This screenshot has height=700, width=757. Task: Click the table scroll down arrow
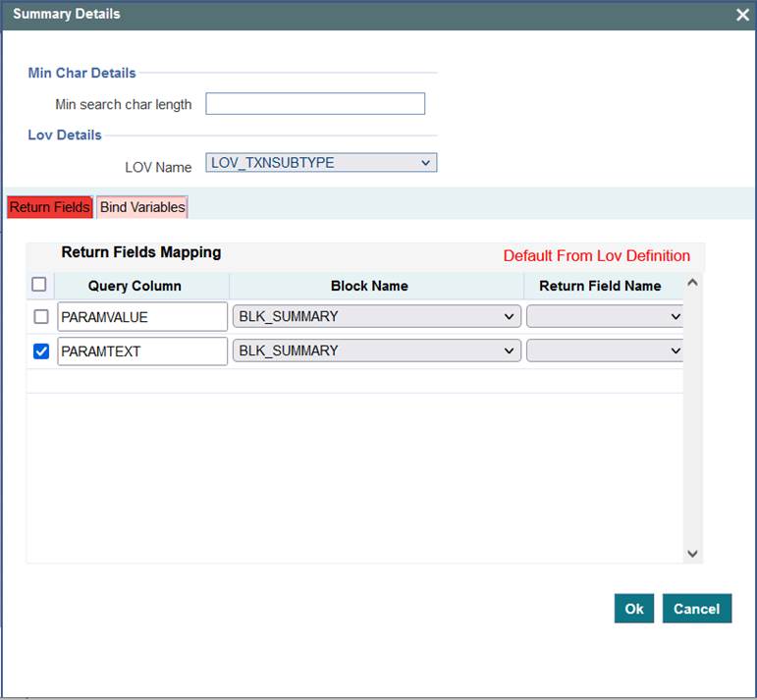[692, 554]
